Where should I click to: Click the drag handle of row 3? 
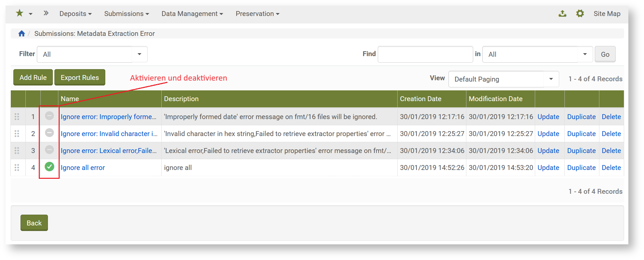click(17, 150)
